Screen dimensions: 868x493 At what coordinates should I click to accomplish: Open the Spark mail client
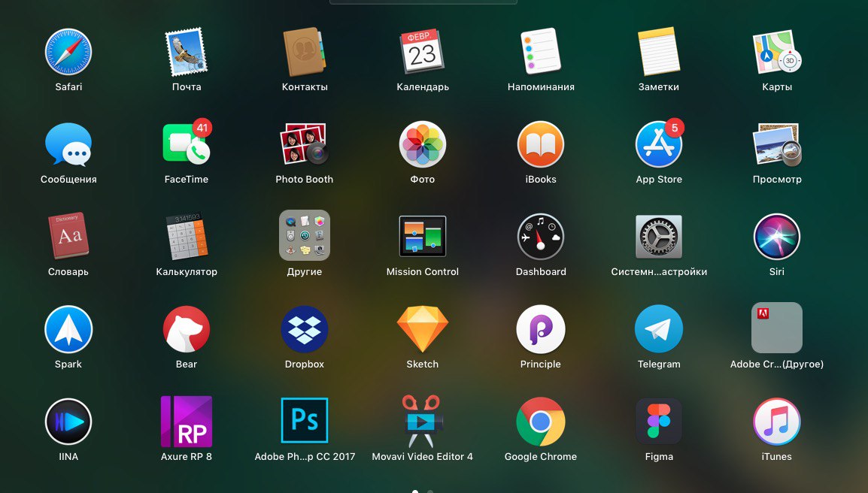(68, 329)
